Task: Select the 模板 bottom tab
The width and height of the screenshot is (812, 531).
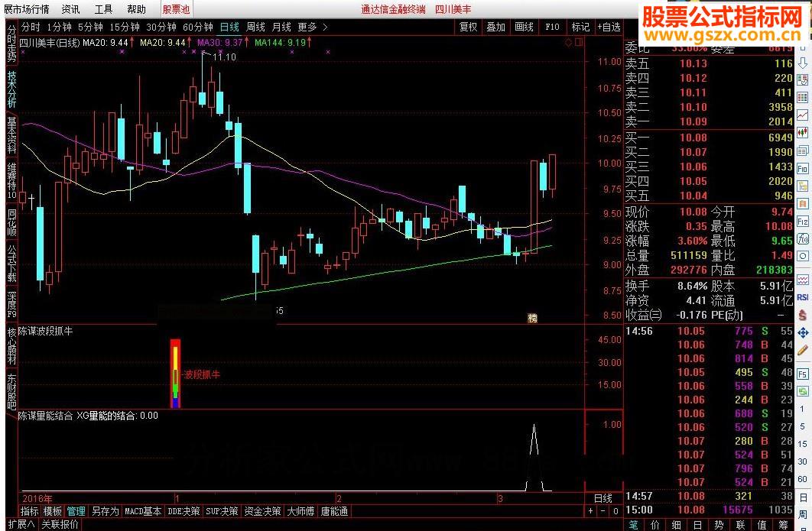Action: 52,511
